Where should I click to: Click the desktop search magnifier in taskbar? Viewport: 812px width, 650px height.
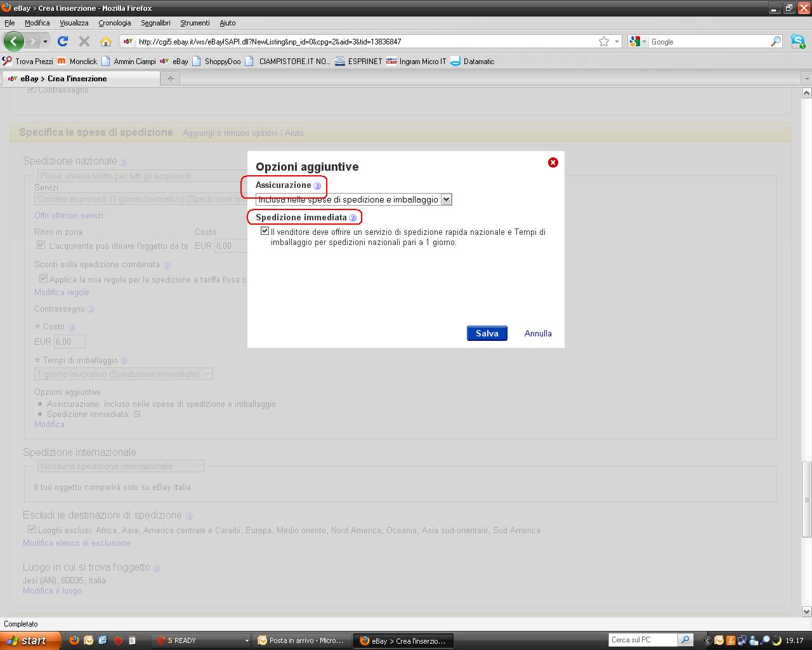(685, 640)
